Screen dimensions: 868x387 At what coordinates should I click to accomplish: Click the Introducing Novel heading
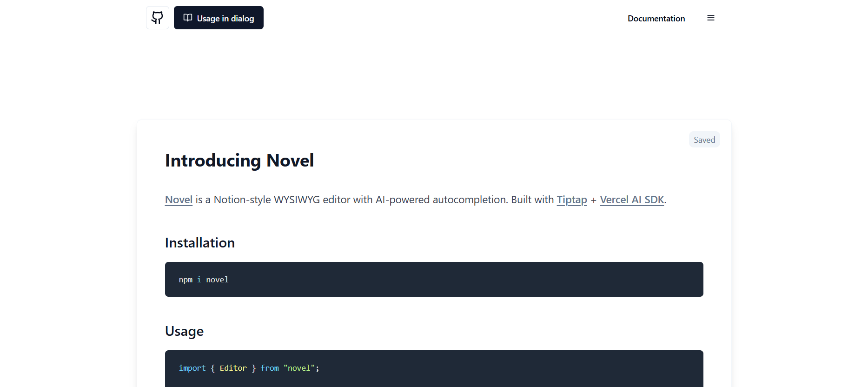tap(239, 160)
